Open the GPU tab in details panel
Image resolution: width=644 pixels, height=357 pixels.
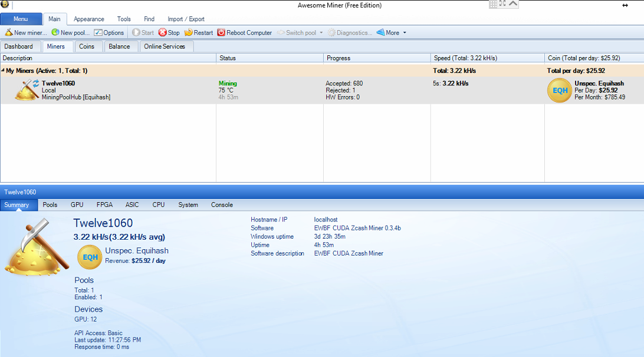point(77,205)
